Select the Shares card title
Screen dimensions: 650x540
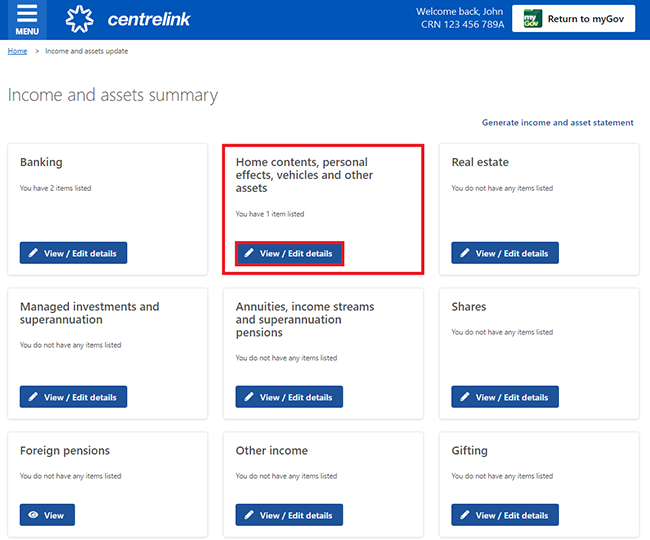tap(469, 307)
